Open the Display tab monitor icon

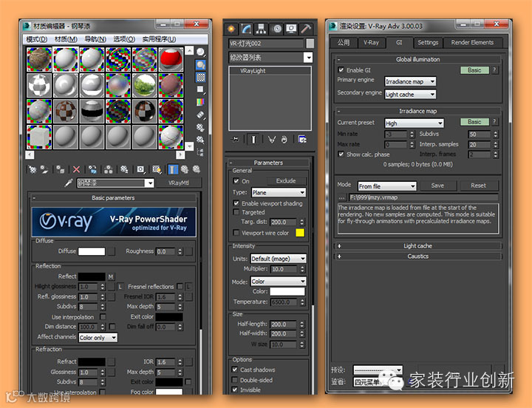coord(291,29)
